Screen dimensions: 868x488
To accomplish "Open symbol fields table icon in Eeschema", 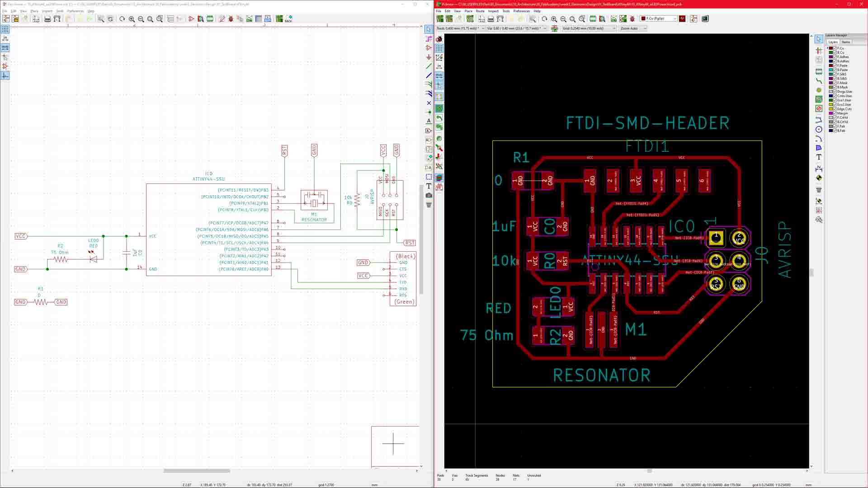I will click(259, 19).
